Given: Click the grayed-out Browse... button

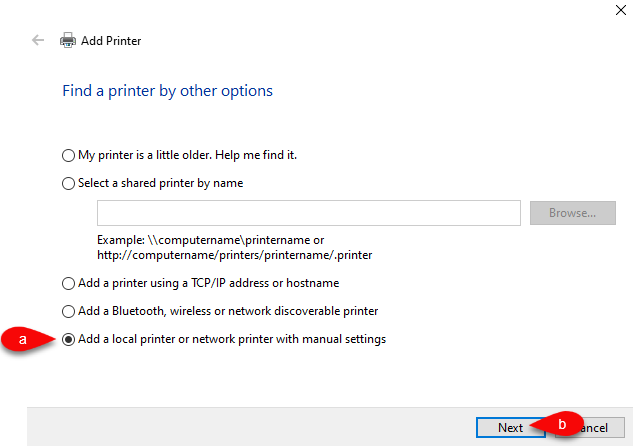Looking at the screenshot, I should (x=572, y=213).
